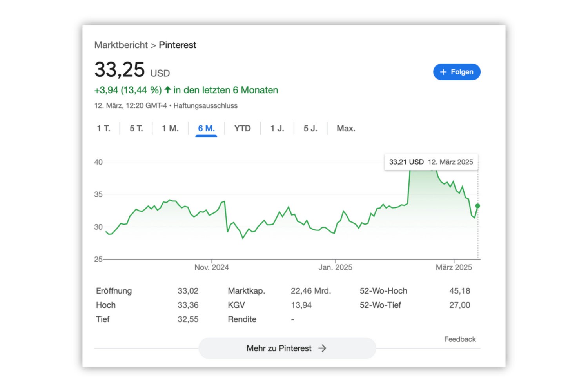Click the USD currency label
The height and width of the screenshot is (392, 588).
[160, 73]
